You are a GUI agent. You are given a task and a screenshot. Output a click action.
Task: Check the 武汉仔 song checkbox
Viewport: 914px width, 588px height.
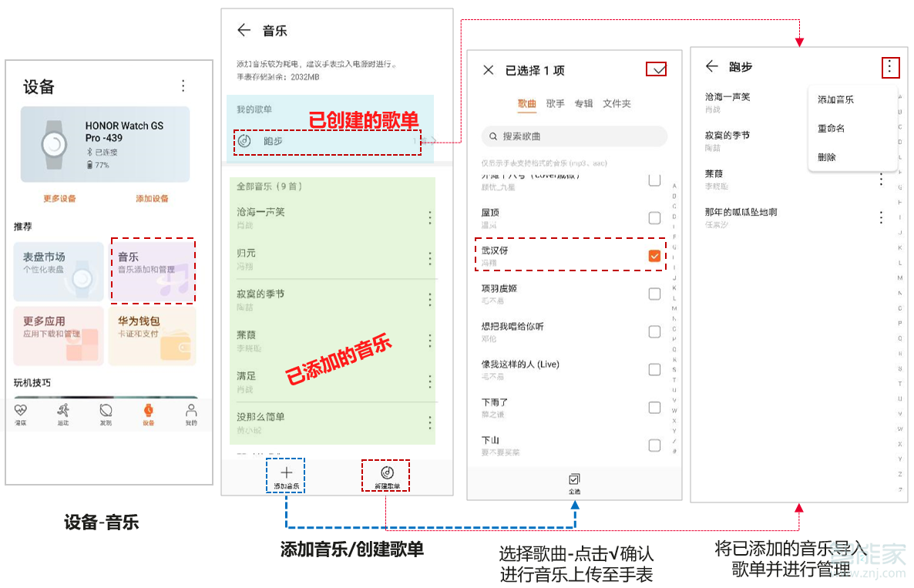pyautogui.click(x=654, y=255)
